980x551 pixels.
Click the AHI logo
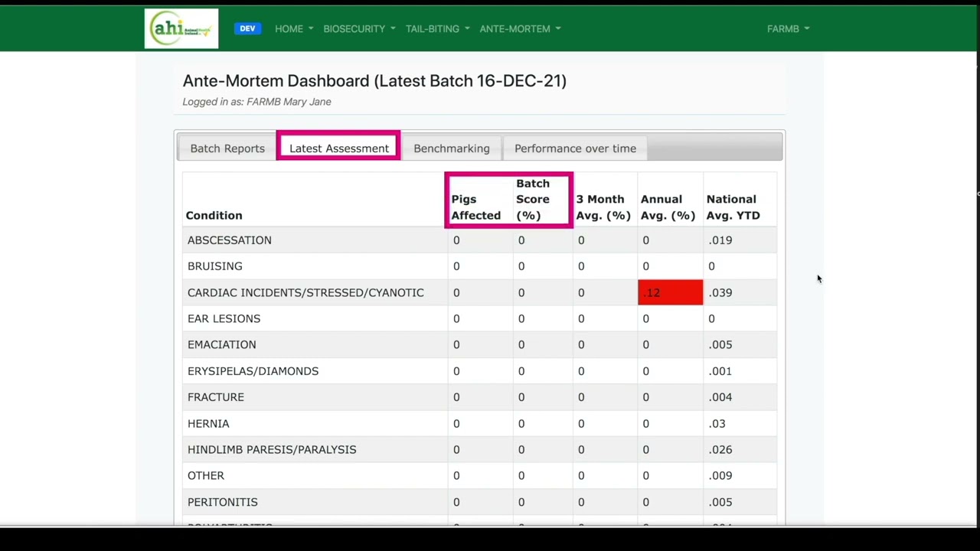181,28
